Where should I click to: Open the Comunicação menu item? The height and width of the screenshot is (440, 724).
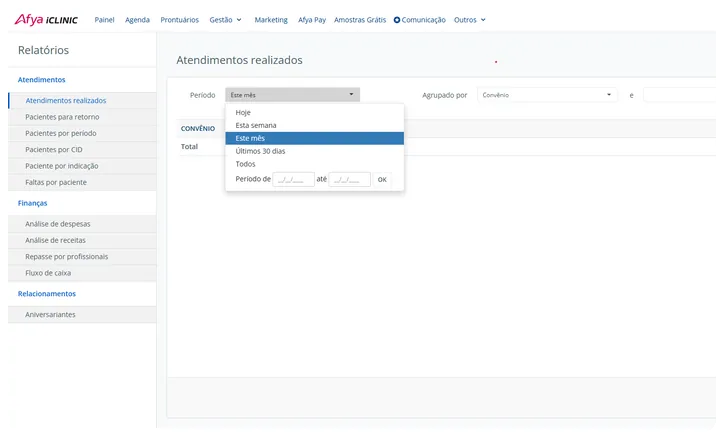pos(423,20)
